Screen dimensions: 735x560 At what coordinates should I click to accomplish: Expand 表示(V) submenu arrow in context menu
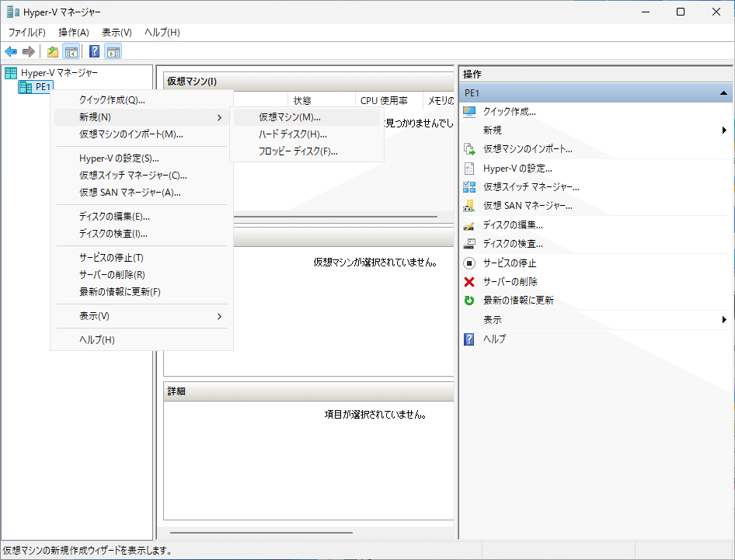point(219,316)
